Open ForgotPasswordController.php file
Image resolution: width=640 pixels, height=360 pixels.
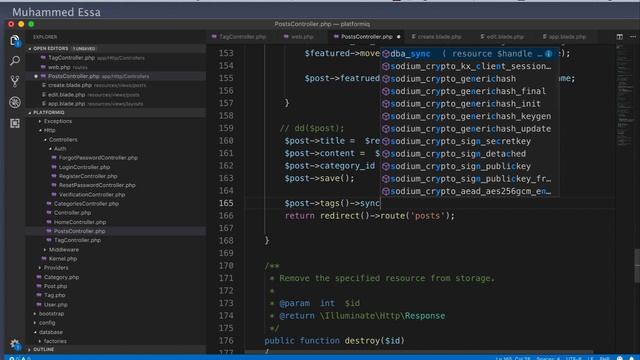[x=98, y=158]
